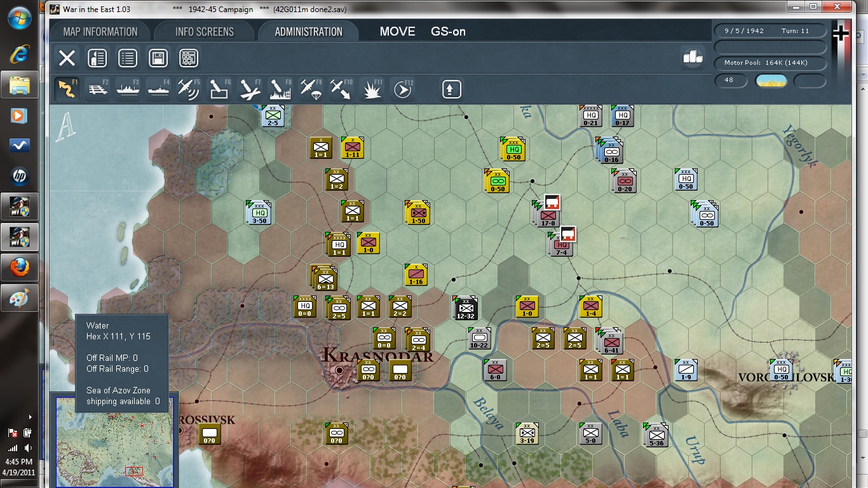This screenshot has width=868, height=488.
Task: Select the ADMINISTRATION tab
Action: [x=309, y=32]
